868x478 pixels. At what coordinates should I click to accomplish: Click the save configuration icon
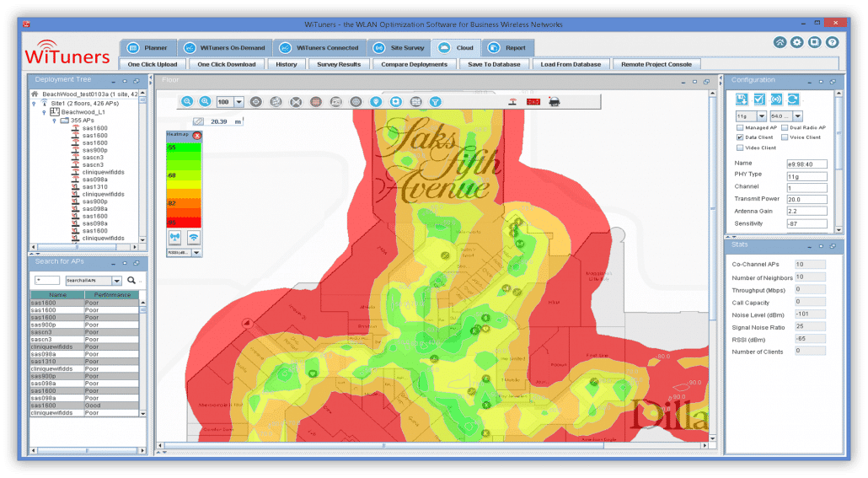pos(742,99)
